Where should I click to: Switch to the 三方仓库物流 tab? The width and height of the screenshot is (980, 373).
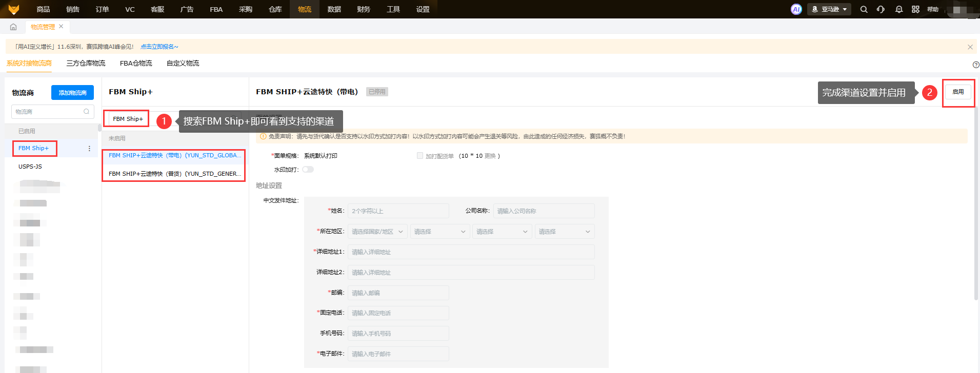click(x=86, y=64)
